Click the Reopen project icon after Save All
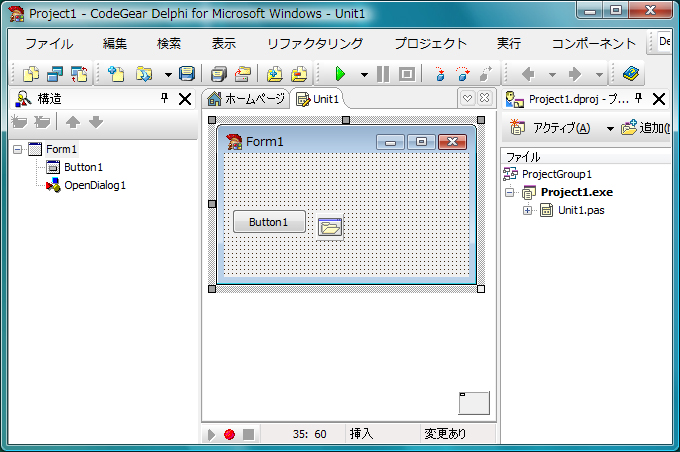Screen dimensions: 680x452 pyautogui.click(x=243, y=74)
